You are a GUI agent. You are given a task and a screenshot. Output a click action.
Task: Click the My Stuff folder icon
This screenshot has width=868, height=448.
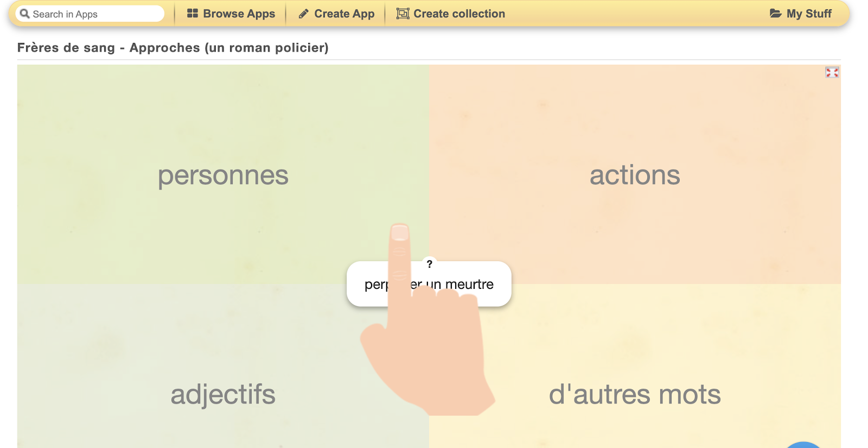click(x=776, y=14)
